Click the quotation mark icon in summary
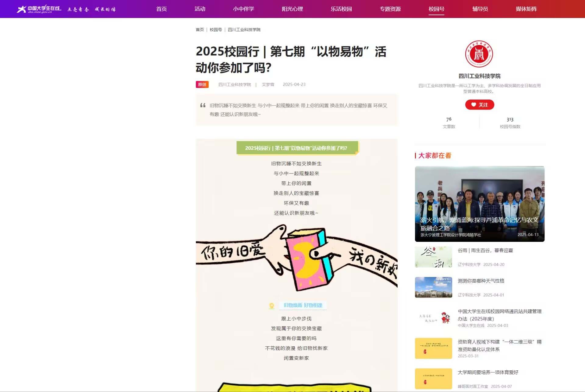Screen dimensions: 585x392 [203, 105]
